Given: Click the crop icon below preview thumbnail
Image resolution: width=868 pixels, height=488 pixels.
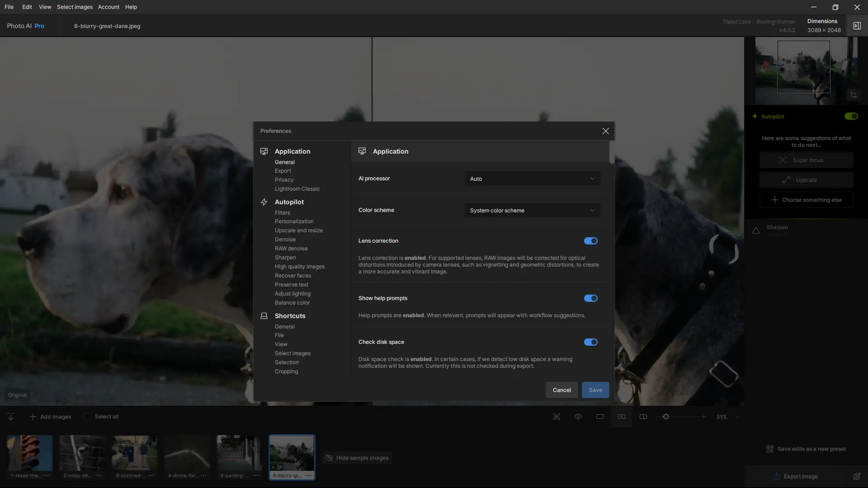Looking at the screenshot, I should (853, 95).
